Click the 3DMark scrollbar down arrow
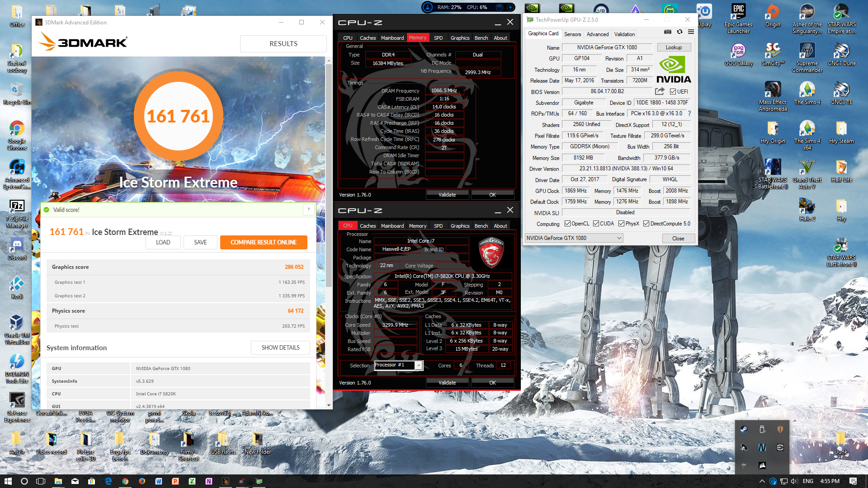The image size is (868, 488). click(329, 405)
